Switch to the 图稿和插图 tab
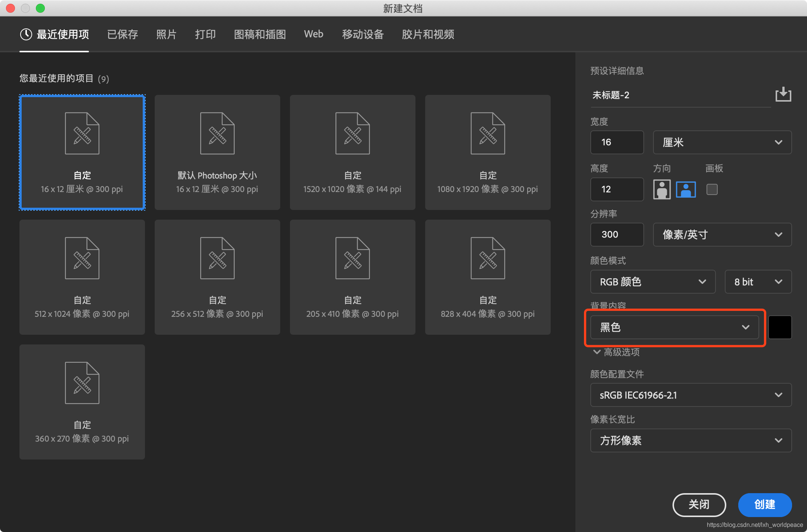 [260, 34]
